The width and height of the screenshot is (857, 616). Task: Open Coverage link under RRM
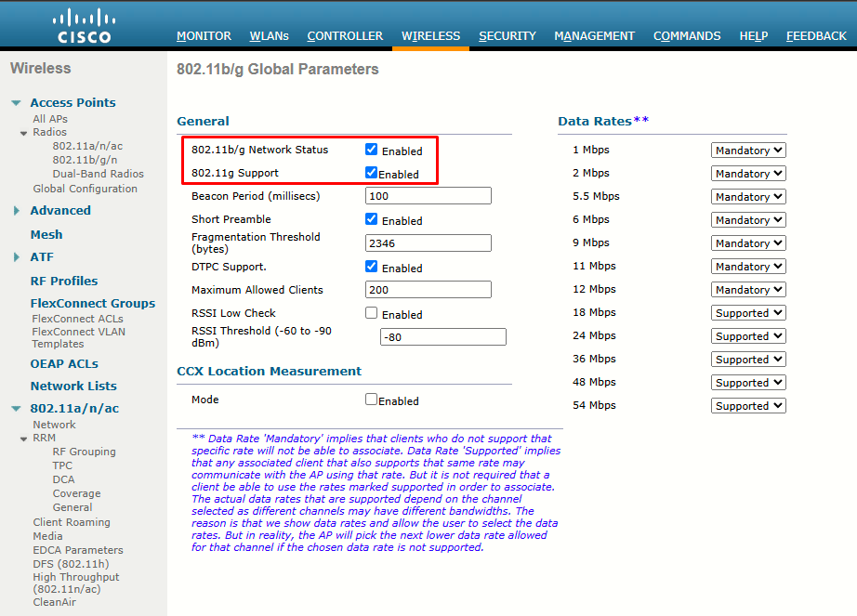[x=76, y=493]
